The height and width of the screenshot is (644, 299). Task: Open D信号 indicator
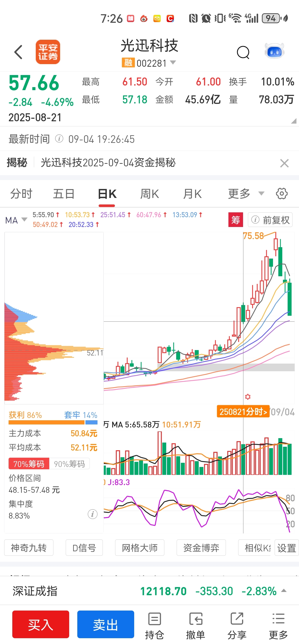[x=84, y=548]
